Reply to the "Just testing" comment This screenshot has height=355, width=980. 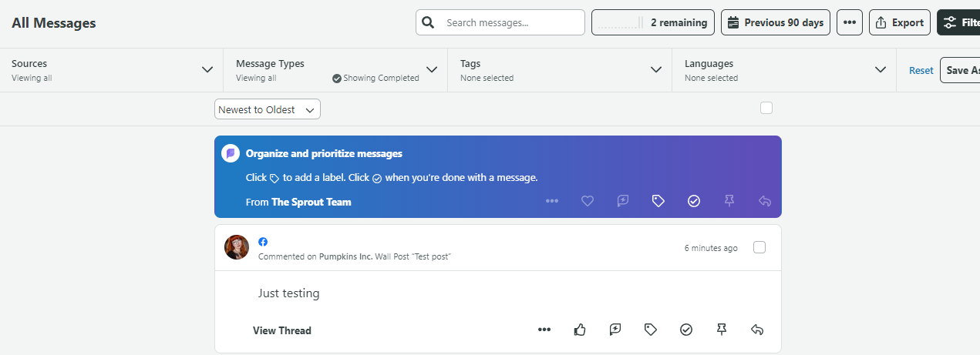click(757, 330)
